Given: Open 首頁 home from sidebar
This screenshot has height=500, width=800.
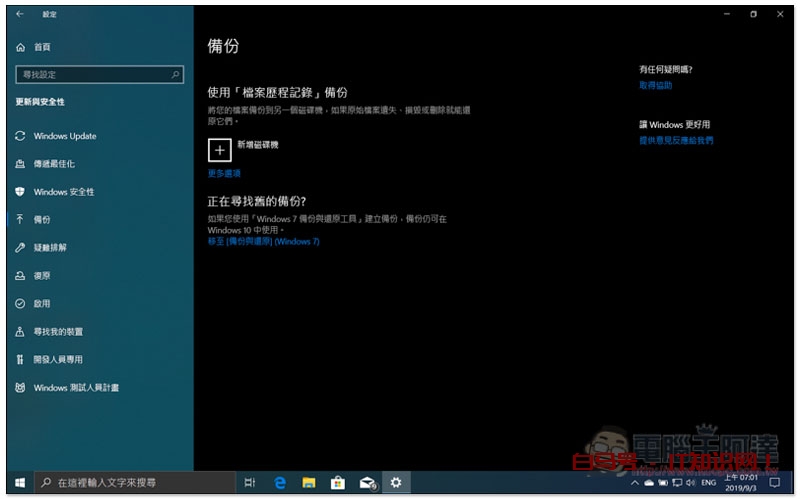Looking at the screenshot, I should pos(41,47).
